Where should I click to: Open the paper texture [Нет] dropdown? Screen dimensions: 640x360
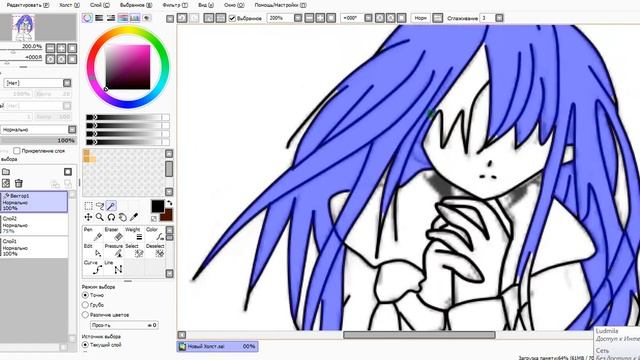click(67, 83)
